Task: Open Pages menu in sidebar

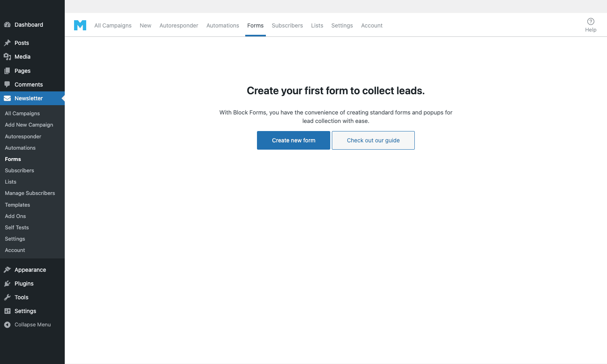Action: [32, 71]
